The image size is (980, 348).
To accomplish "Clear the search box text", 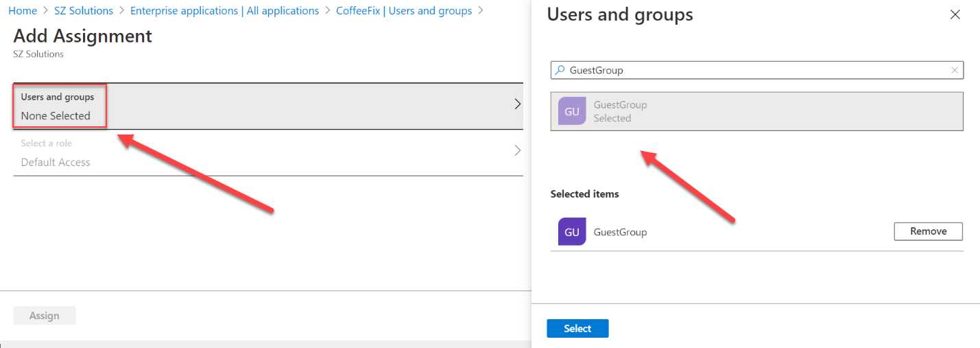I will click(x=954, y=70).
